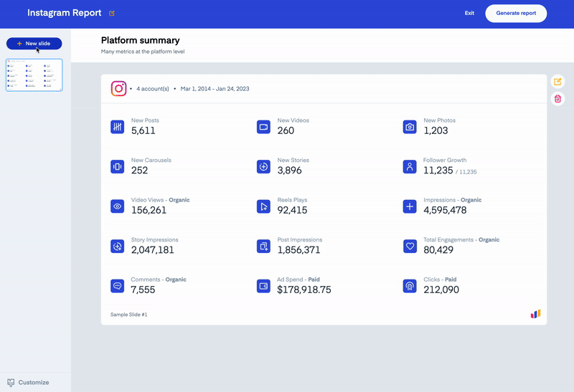Click the Impressions value 4,595,478

click(x=445, y=210)
